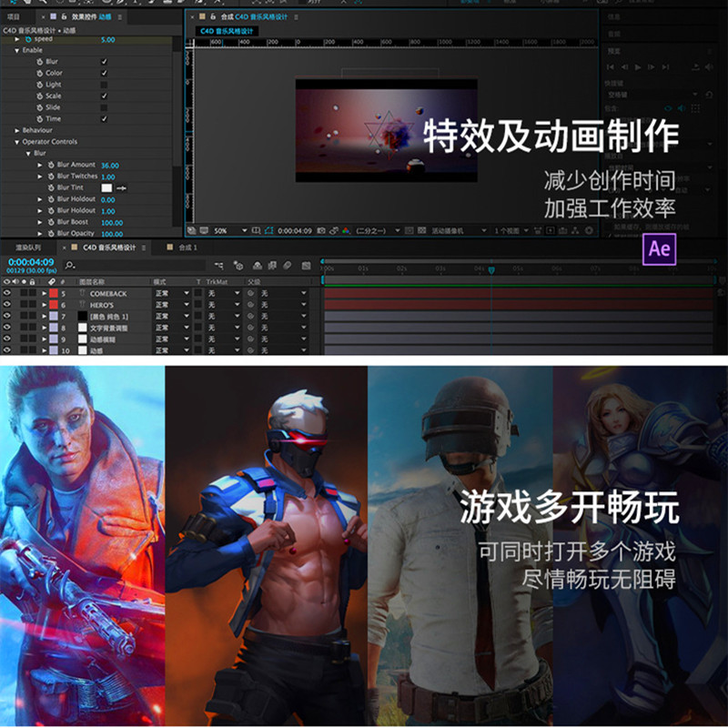Click the stopwatch beside Blur Amount
This screenshot has width=728, height=728.
pos(51,165)
